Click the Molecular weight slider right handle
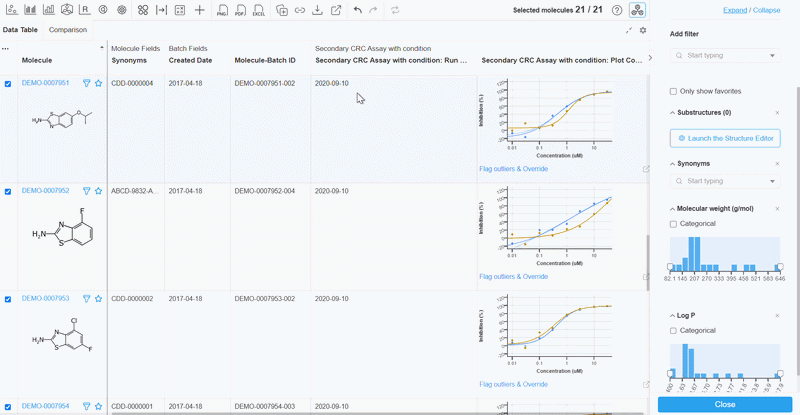 780,266
